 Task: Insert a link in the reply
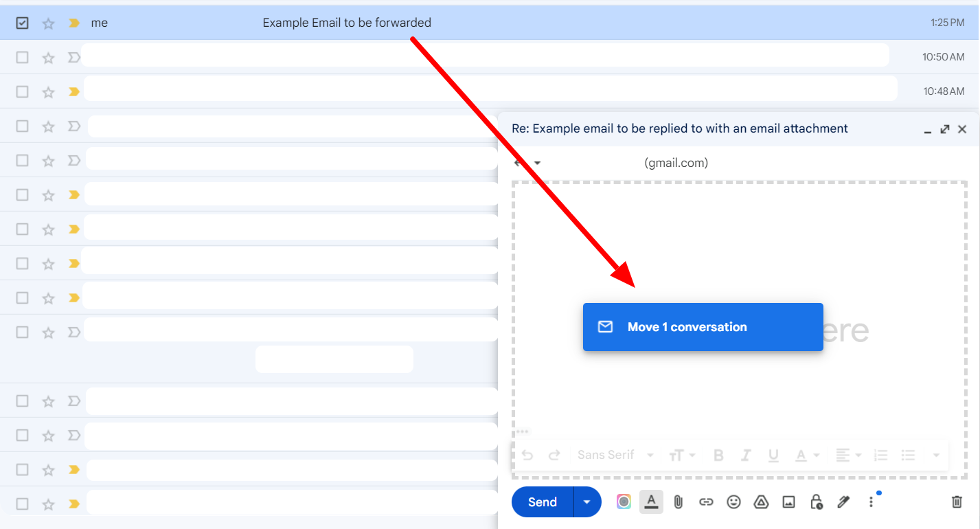pos(706,502)
